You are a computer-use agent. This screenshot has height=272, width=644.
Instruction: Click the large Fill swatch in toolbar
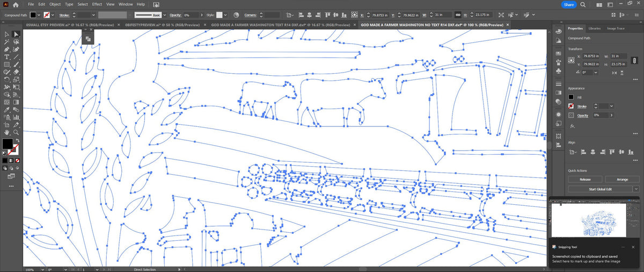pyautogui.click(x=8, y=144)
